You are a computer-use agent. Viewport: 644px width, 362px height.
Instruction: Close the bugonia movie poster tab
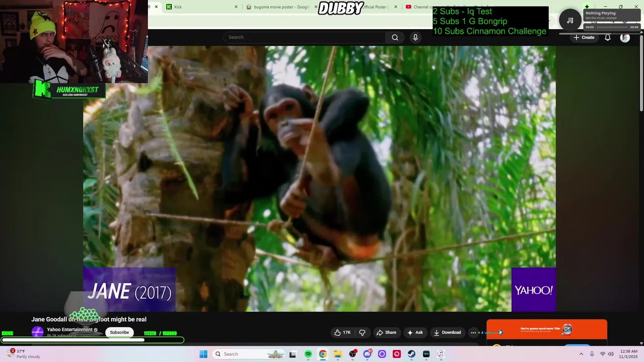point(315,7)
